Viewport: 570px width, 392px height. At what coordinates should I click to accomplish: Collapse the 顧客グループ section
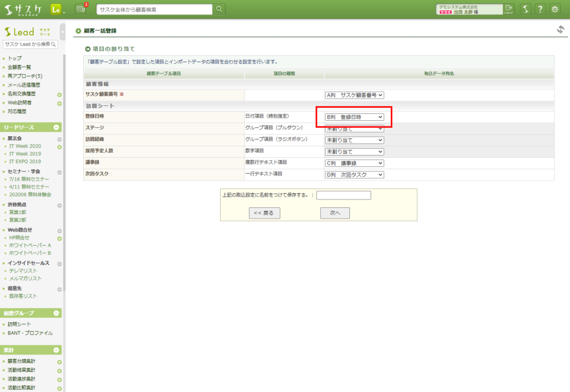pyautogui.click(x=56, y=313)
